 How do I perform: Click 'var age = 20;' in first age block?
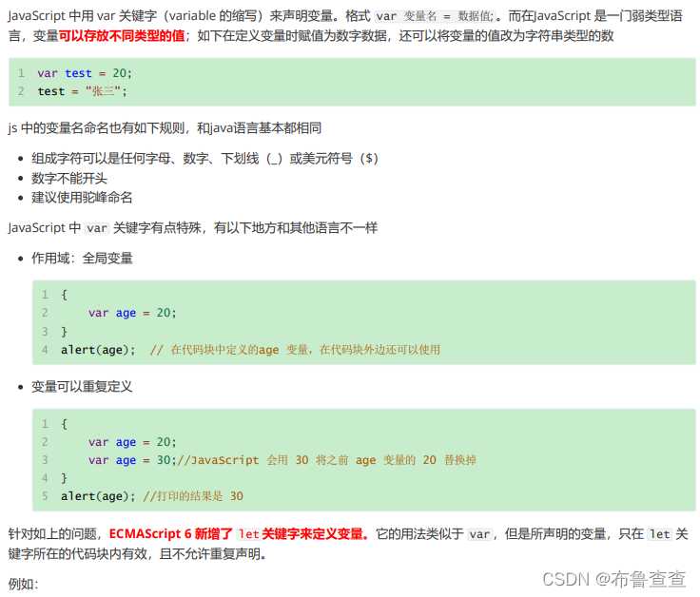(x=132, y=313)
